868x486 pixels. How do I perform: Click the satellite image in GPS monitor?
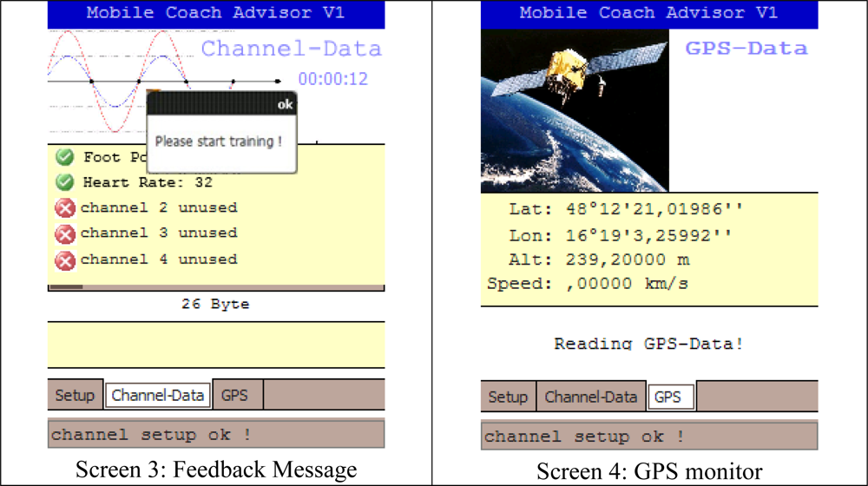(575, 111)
